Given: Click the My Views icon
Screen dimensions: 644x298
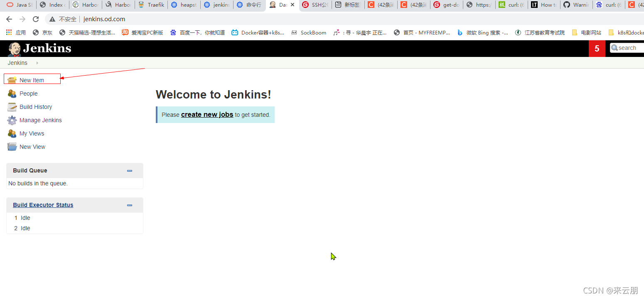Looking at the screenshot, I should click(12, 133).
